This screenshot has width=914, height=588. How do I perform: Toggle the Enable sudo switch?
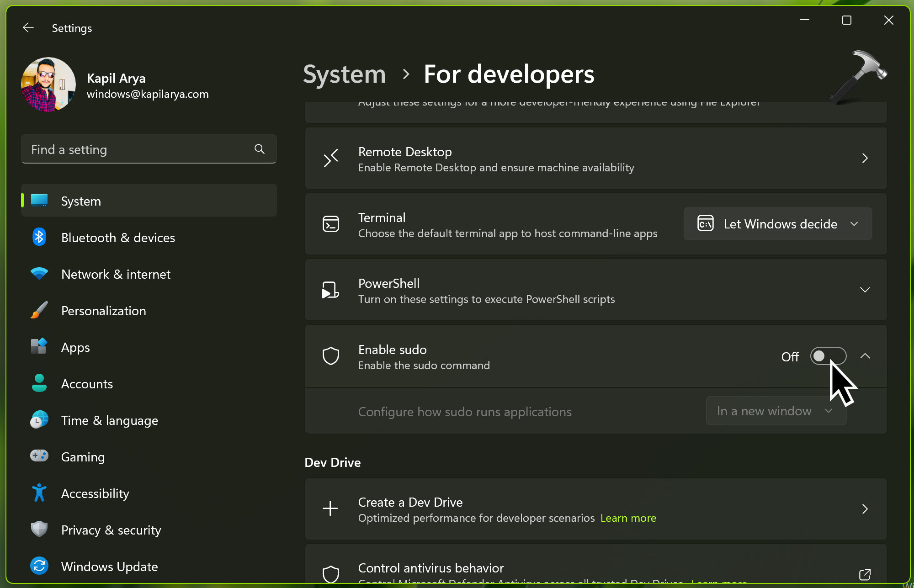[x=828, y=356]
